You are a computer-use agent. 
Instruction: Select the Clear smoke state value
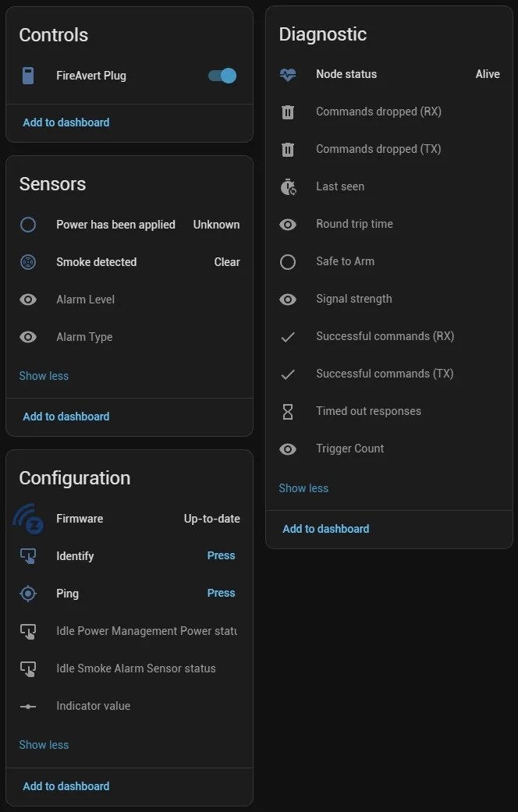[227, 262]
